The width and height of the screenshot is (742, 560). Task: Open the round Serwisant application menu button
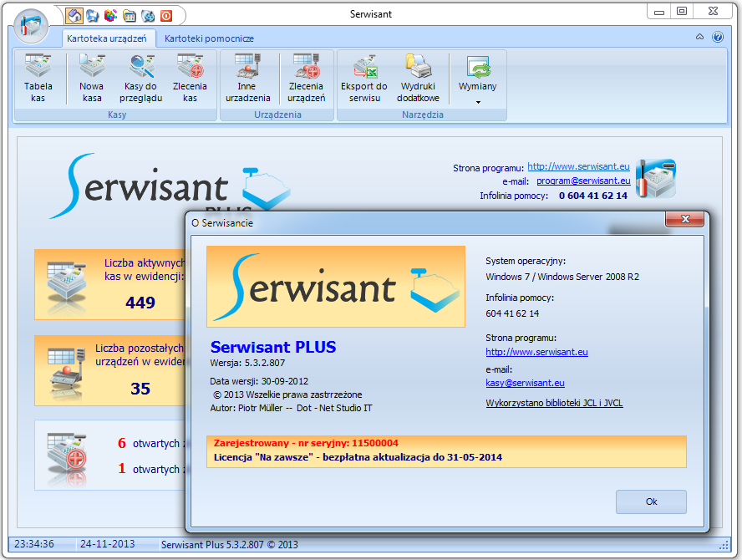tap(31, 26)
